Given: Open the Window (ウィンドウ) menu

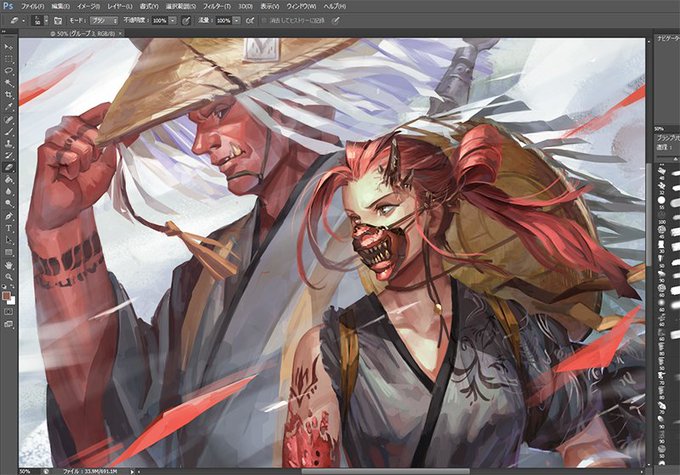Looking at the screenshot, I should [301, 7].
